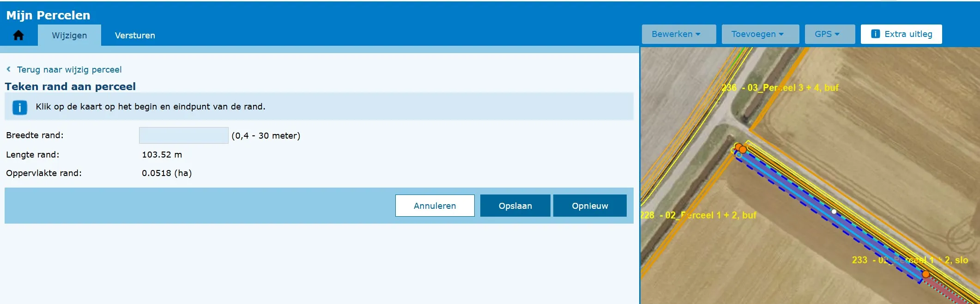Open the Toevoegen dropdown menu
Viewport: 980px width, 304px height.
[760, 34]
